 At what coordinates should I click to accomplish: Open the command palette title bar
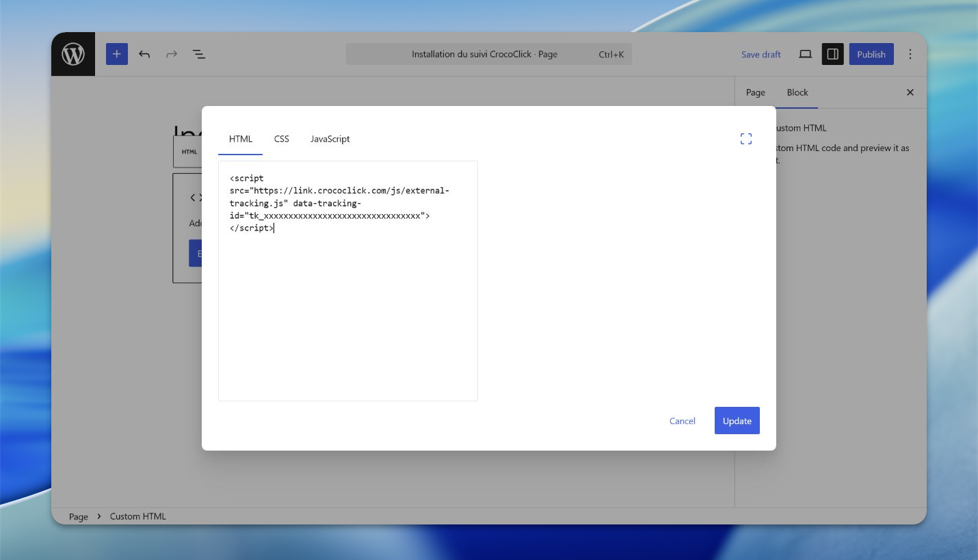coord(489,54)
